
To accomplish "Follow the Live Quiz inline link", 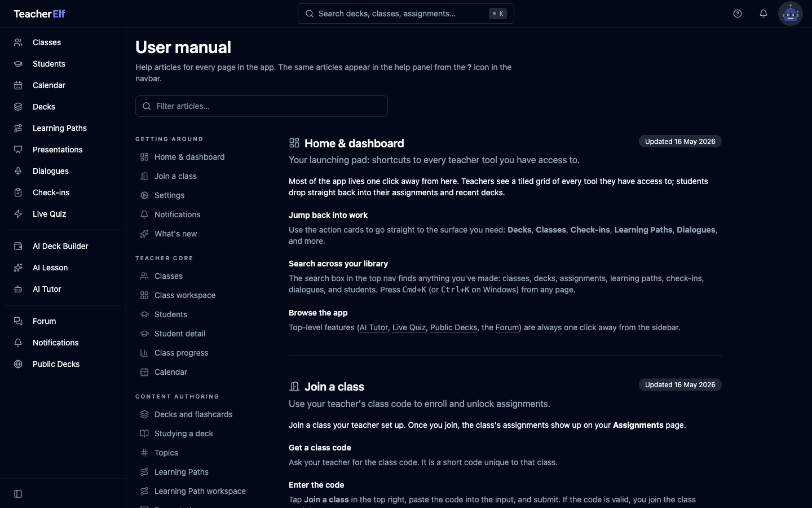I will coord(409,327).
